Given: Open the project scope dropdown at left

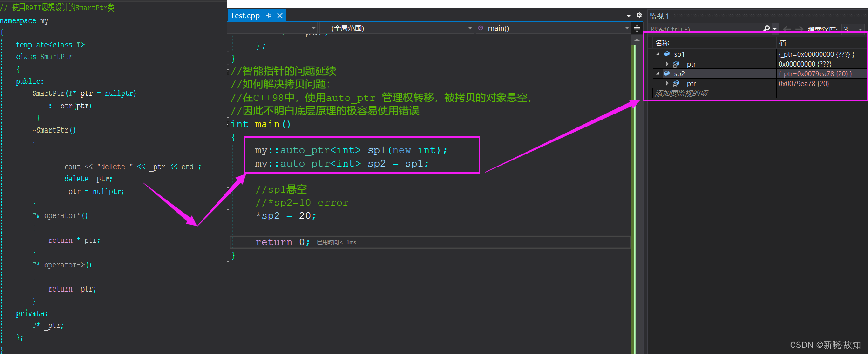Looking at the screenshot, I should (313, 28).
